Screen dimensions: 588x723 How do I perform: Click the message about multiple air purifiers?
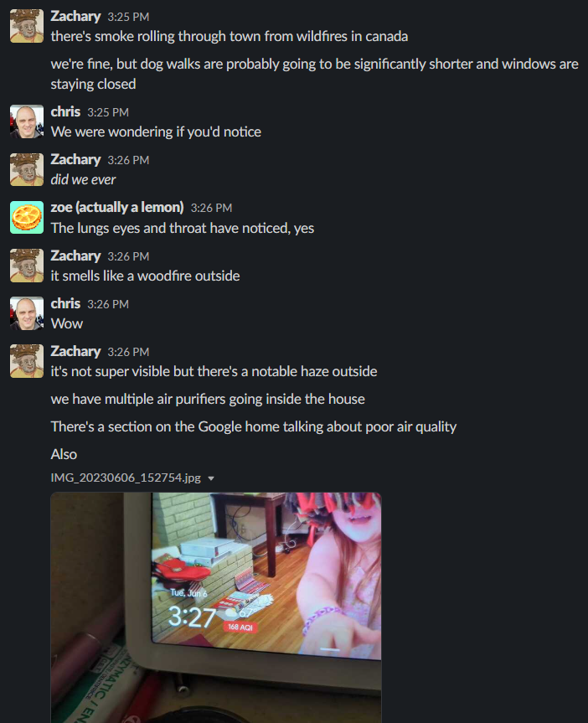click(x=208, y=399)
